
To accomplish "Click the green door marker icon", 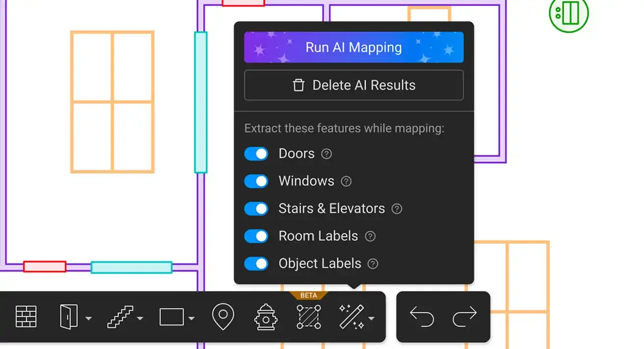I will click(x=568, y=13).
